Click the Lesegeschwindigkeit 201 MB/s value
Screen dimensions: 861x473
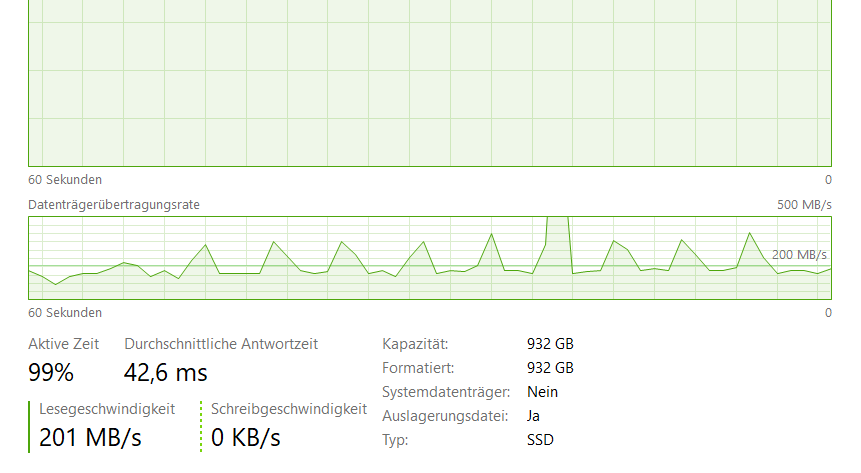90,438
